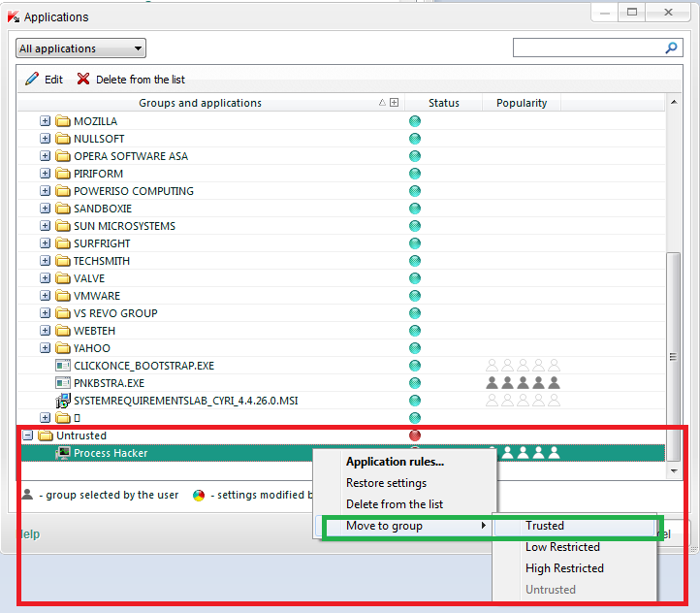Select High Restricted in the submenu
The image size is (700, 613).
[x=564, y=568]
